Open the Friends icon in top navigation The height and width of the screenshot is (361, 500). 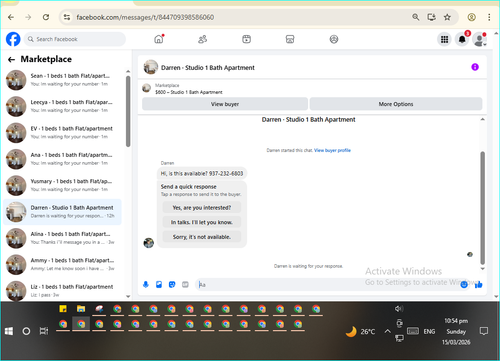[202, 39]
